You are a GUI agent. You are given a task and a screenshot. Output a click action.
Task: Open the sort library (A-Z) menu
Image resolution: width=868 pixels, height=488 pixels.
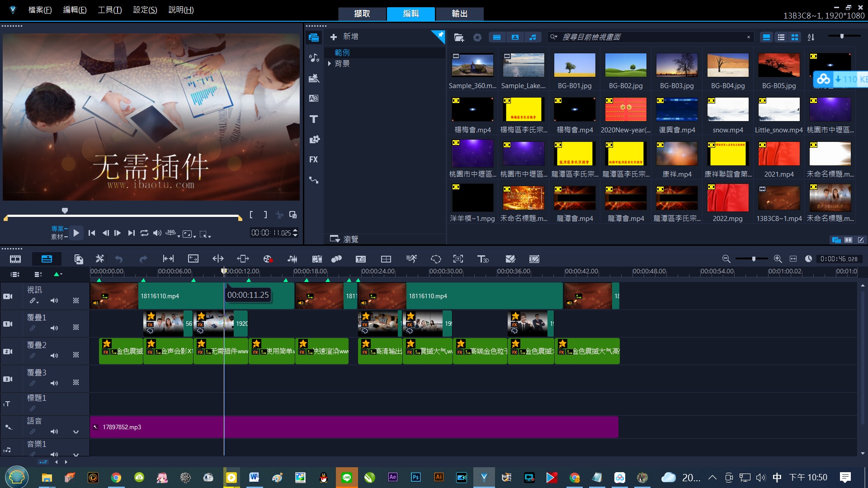click(x=811, y=38)
